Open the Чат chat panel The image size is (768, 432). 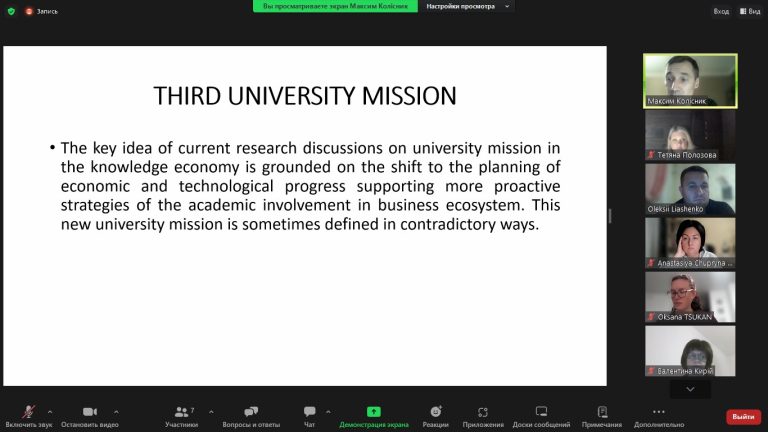pos(310,416)
